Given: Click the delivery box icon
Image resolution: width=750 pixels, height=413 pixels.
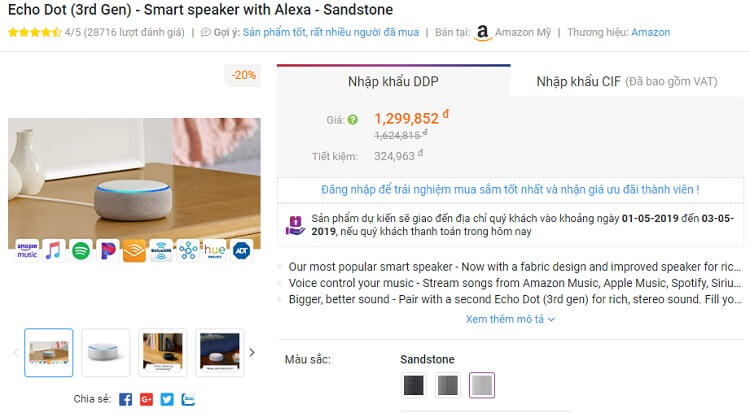Looking at the screenshot, I should [x=295, y=225].
